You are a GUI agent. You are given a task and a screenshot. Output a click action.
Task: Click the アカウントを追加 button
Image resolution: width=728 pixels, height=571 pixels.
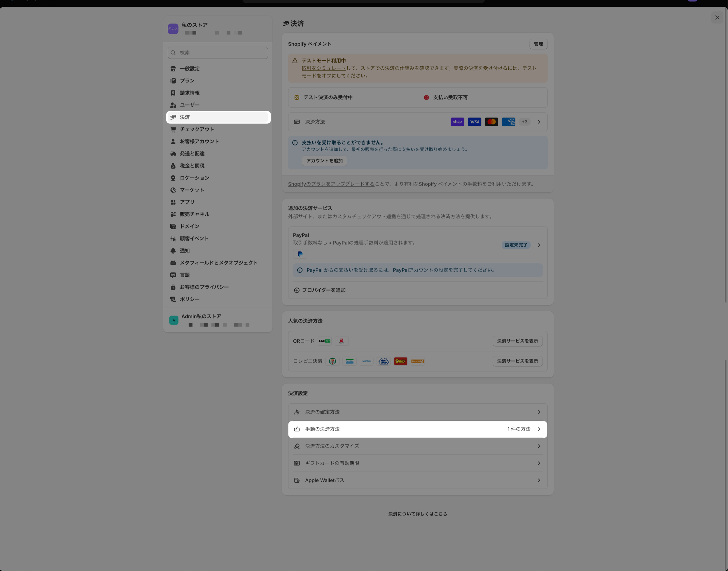tap(324, 161)
